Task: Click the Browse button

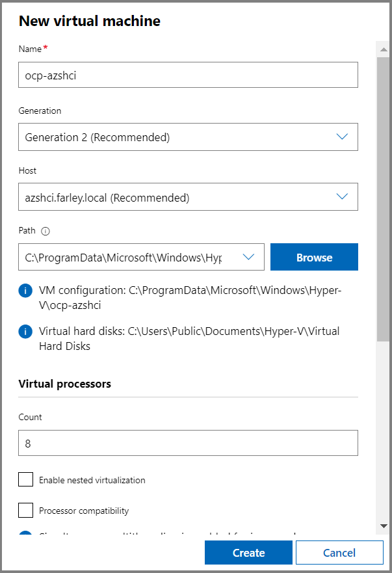Action: [314, 257]
